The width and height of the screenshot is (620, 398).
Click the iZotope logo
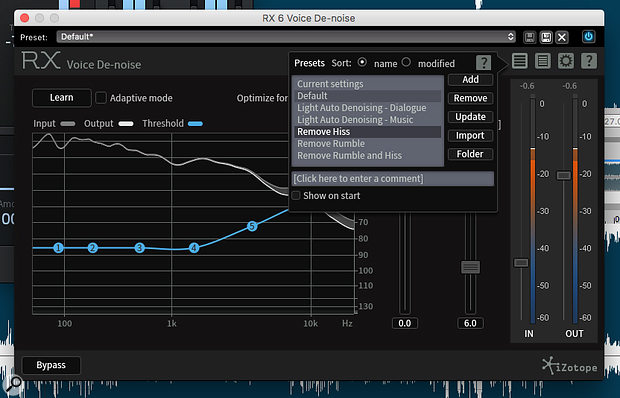pos(569,366)
